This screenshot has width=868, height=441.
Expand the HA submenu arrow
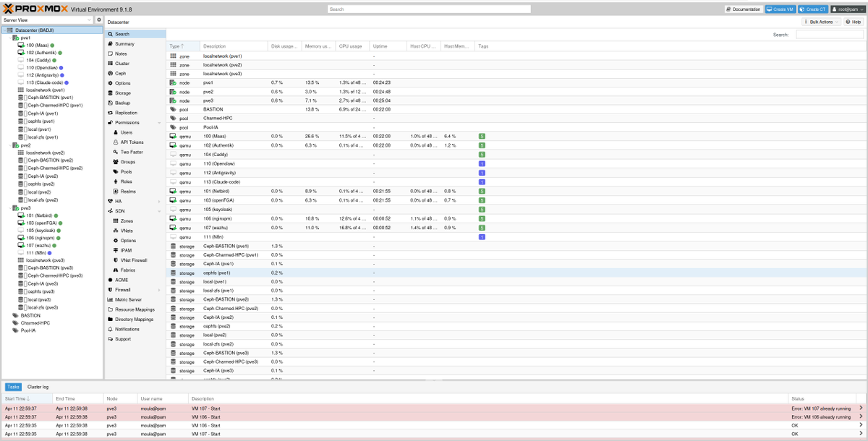[159, 201]
